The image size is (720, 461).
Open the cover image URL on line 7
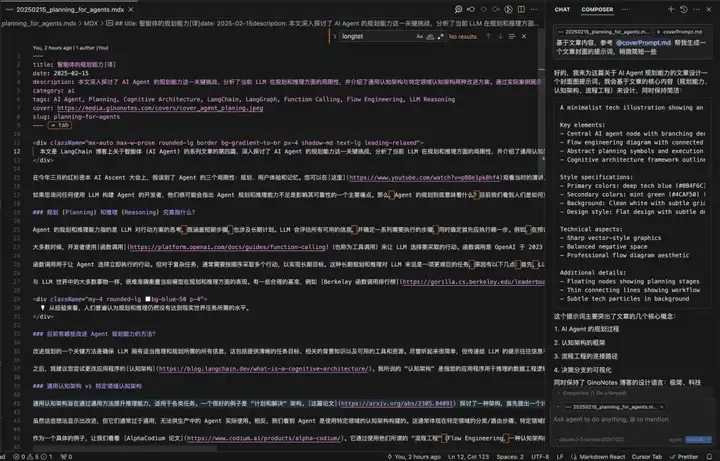160,108
